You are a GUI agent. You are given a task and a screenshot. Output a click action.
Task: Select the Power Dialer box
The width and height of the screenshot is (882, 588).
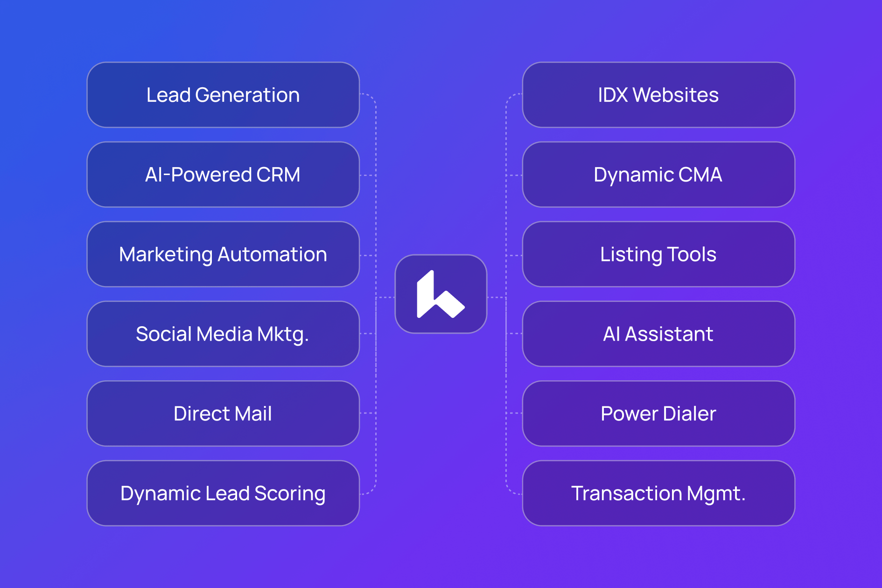pos(658,413)
